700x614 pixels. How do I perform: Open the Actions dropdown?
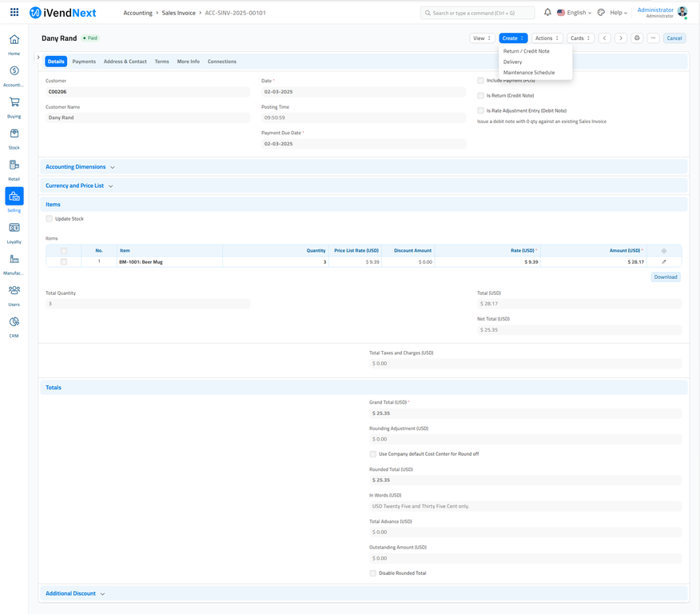(547, 38)
